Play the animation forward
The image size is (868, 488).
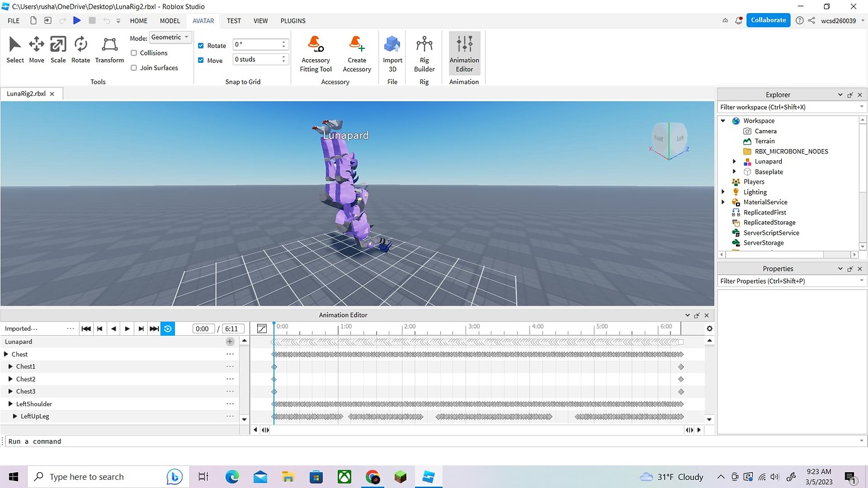(127, 329)
